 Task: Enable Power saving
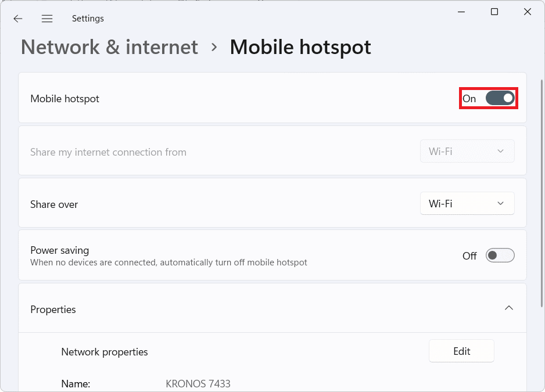[500, 256]
